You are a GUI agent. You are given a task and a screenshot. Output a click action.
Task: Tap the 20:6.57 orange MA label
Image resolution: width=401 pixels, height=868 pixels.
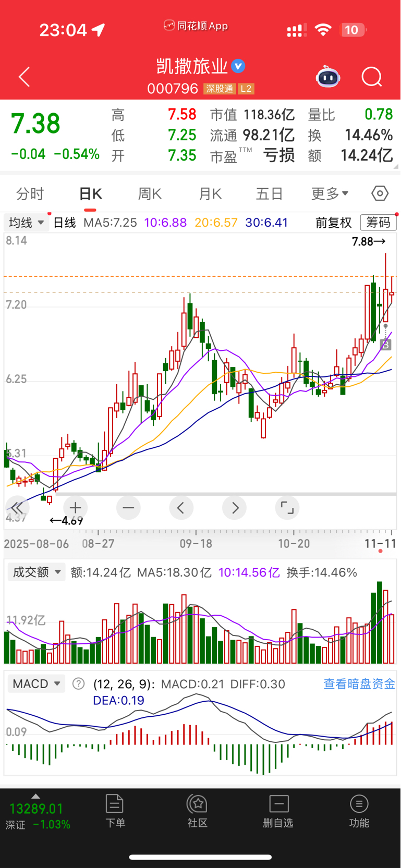(216, 223)
